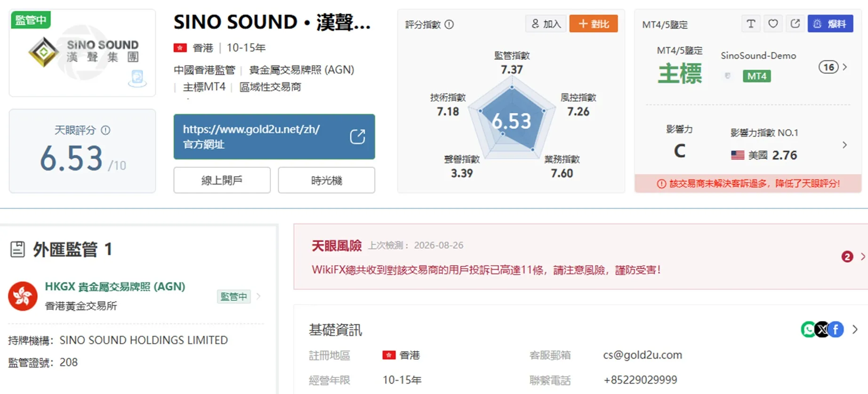Click the 風控指數 7.26 value
This screenshot has width=868, height=394.
click(578, 112)
